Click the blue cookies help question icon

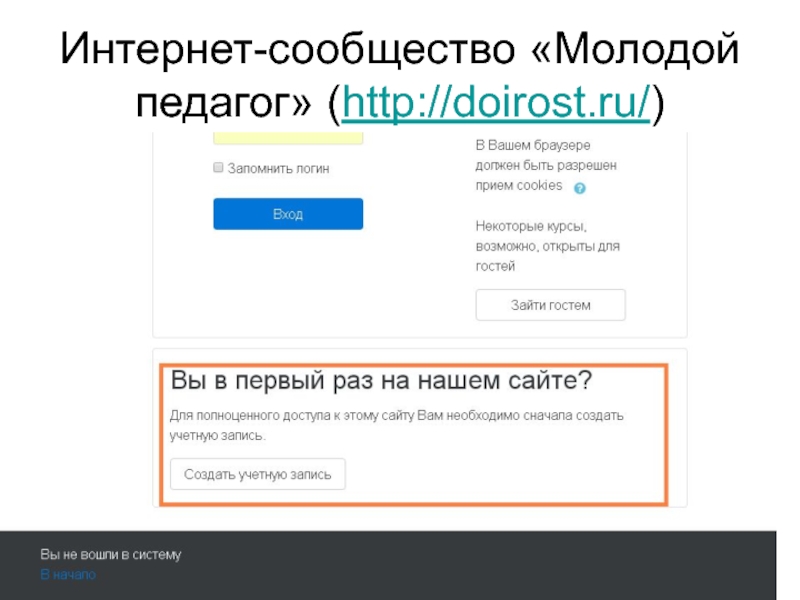click(580, 187)
